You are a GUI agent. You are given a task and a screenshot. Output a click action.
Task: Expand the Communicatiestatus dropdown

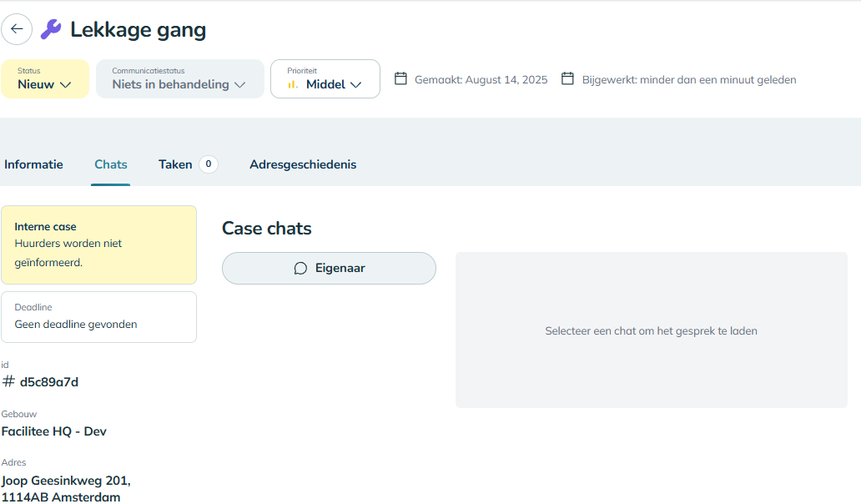(x=179, y=78)
